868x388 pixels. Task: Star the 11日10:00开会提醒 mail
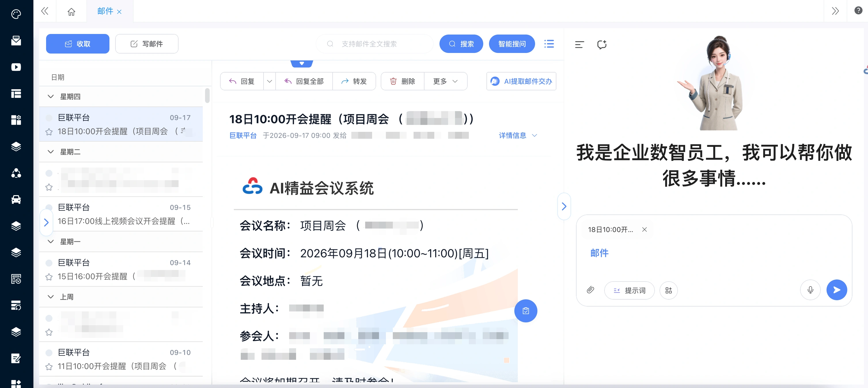[x=49, y=367]
